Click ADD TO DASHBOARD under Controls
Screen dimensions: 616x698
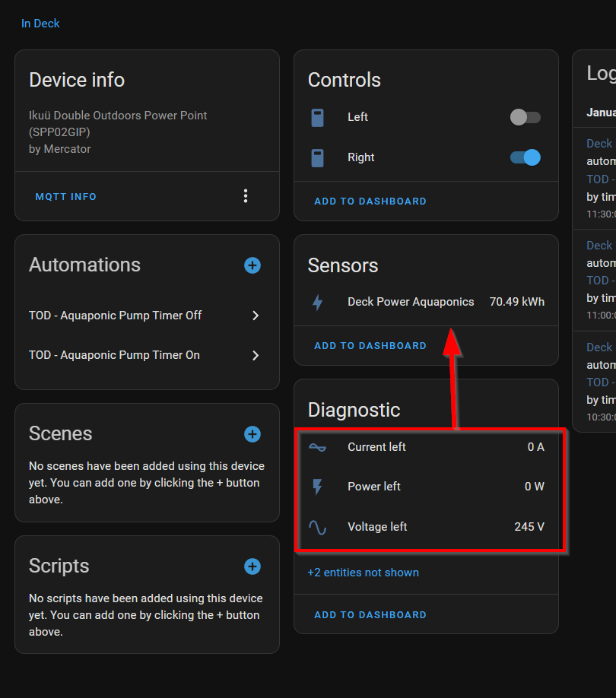tap(370, 201)
